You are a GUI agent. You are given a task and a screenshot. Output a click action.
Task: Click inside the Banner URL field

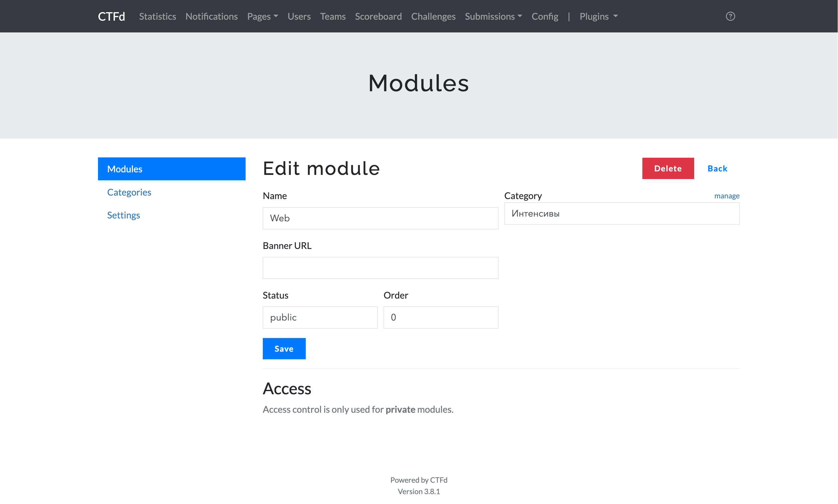380,268
